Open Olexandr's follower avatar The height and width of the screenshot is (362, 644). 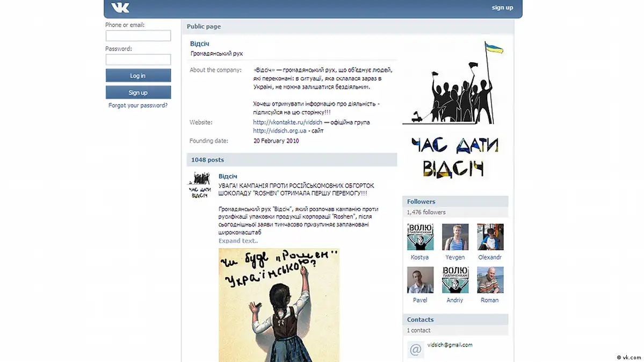[x=490, y=237]
